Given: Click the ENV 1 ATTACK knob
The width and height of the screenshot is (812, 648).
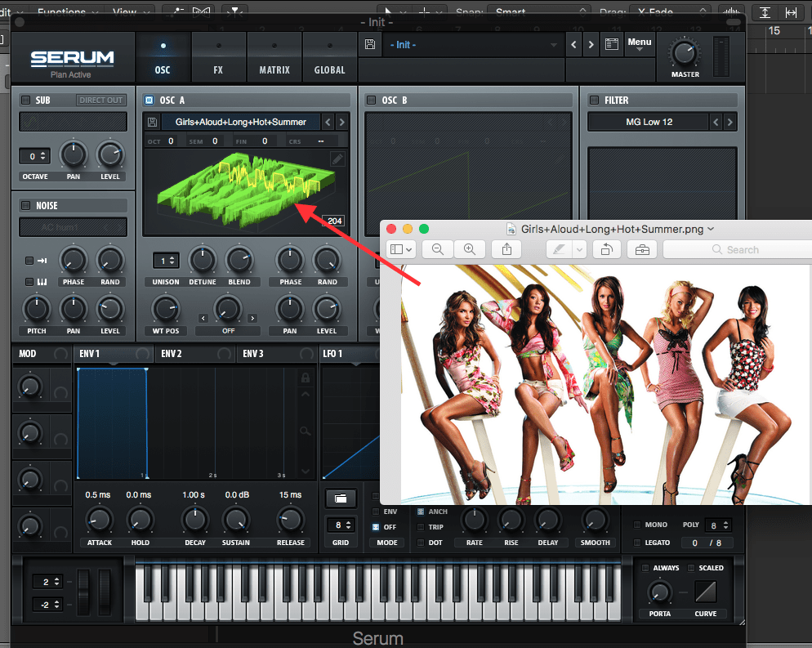Looking at the screenshot, I should (99, 520).
